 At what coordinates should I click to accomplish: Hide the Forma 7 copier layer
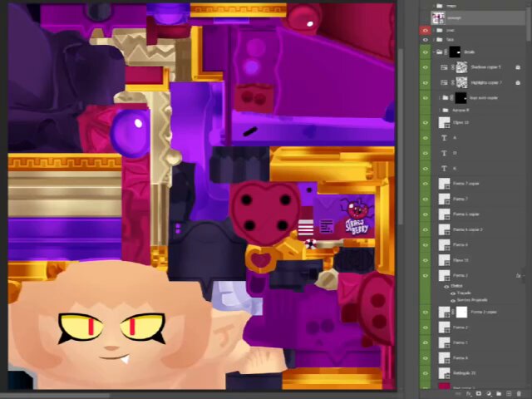click(425, 184)
